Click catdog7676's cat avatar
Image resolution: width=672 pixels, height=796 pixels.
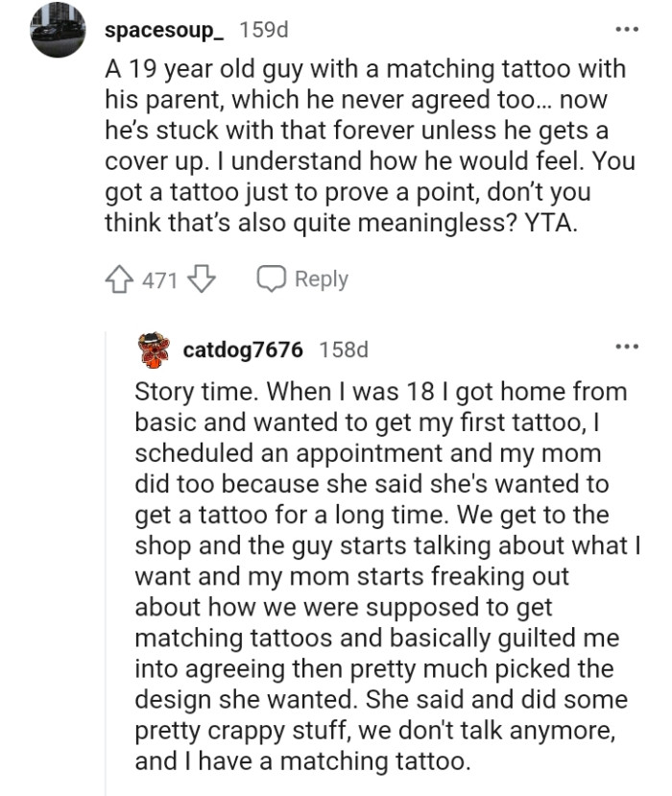click(x=152, y=350)
